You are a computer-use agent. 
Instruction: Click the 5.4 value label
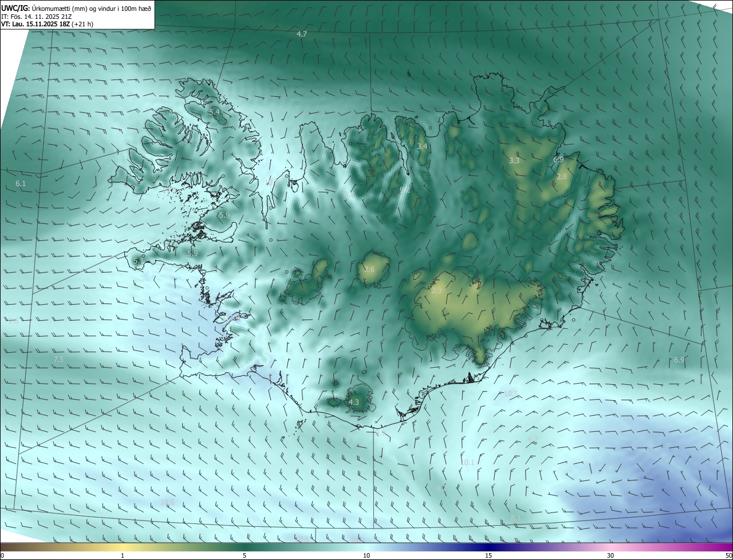214,112
